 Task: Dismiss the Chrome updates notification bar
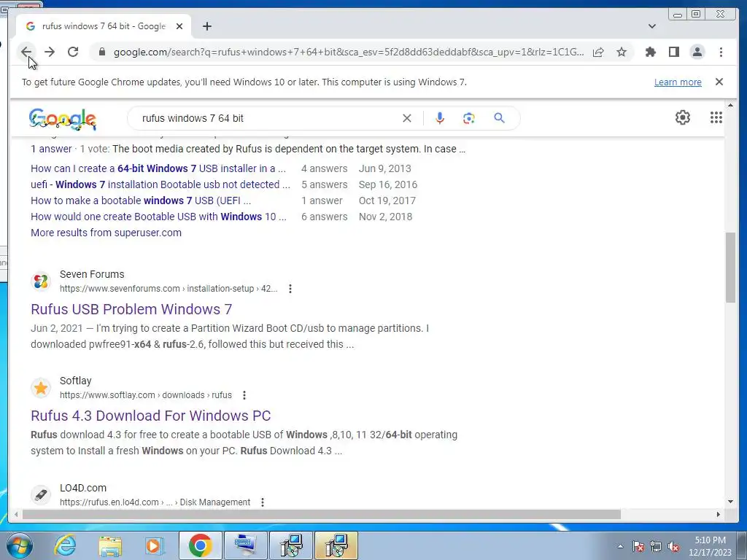pos(719,82)
